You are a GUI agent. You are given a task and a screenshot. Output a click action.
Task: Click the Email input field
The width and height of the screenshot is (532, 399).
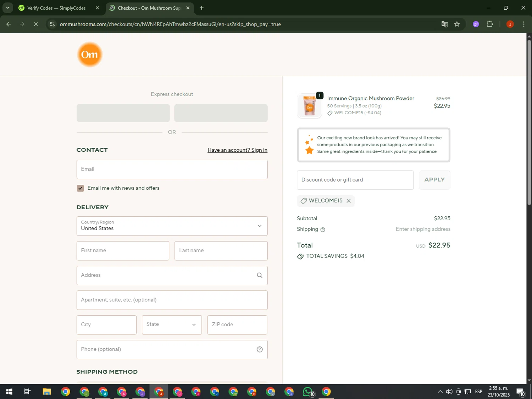(x=172, y=169)
